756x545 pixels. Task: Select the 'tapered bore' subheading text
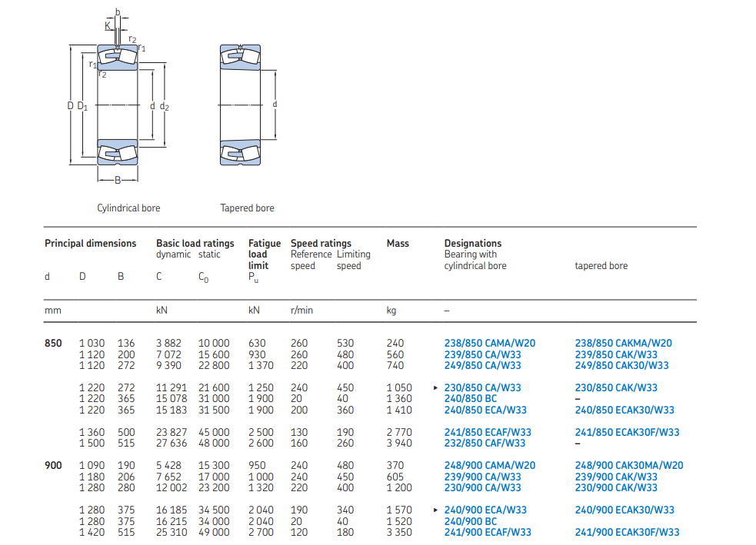click(601, 266)
